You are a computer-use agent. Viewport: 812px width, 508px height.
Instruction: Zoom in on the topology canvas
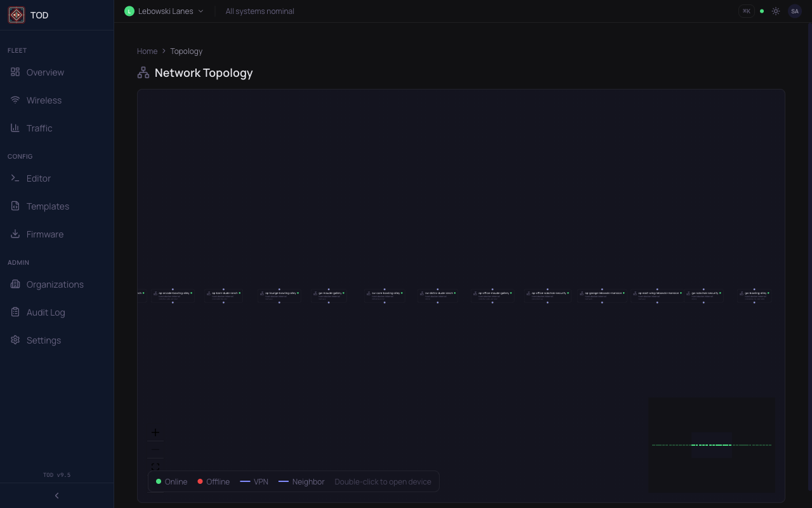coord(155,432)
